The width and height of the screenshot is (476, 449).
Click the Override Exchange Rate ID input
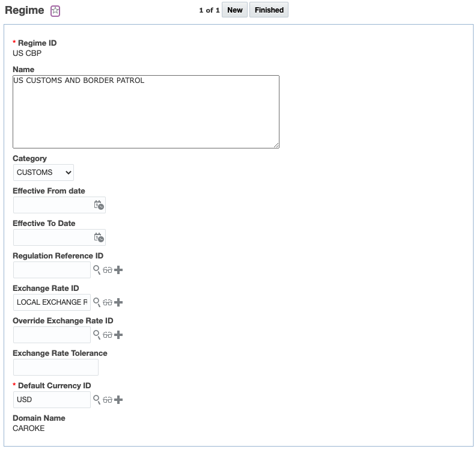[52, 335]
